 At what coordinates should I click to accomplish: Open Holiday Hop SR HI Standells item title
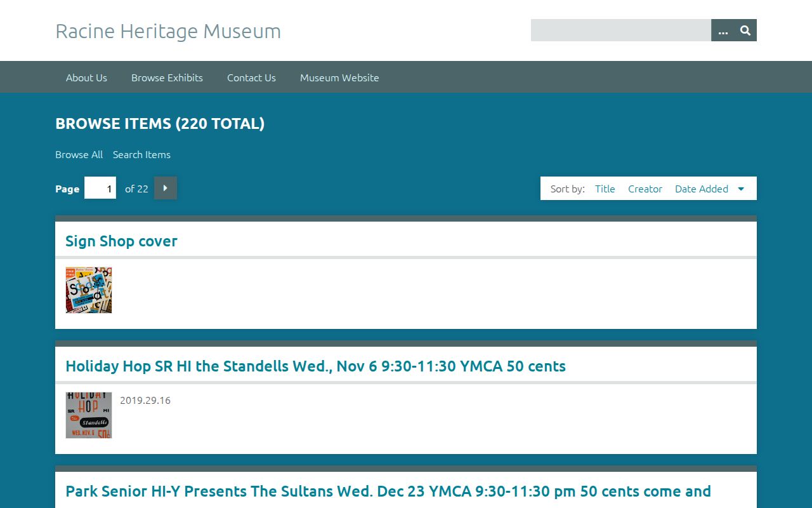(x=315, y=366)
